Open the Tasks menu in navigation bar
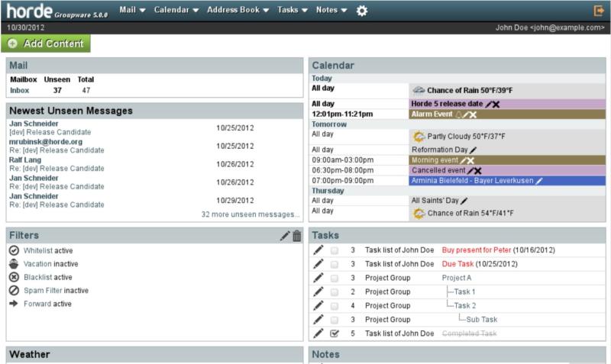Viewport: 611px width, 364px height. 293,11
